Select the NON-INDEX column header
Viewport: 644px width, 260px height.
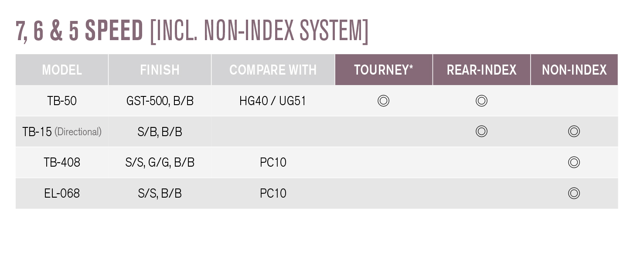(574, 70)
